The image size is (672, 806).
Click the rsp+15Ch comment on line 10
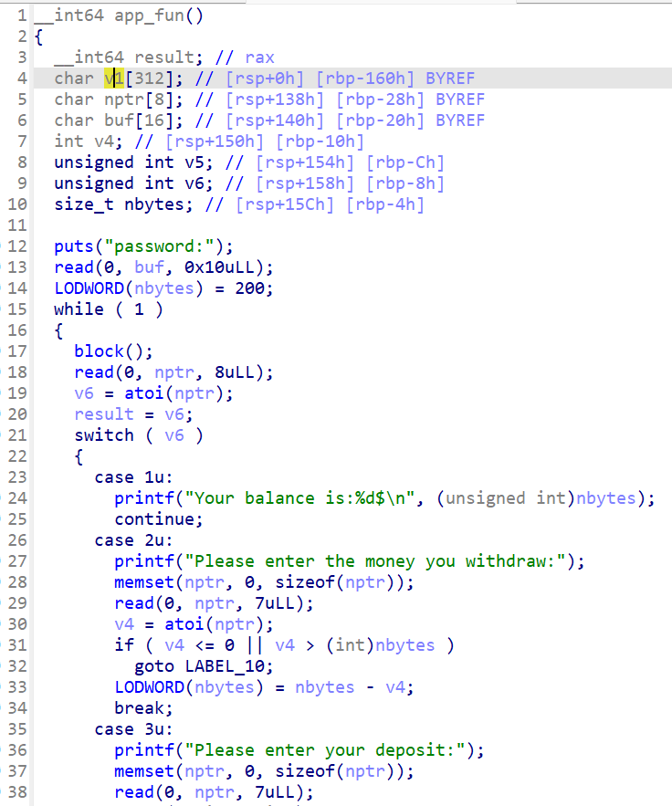[285, 204]
